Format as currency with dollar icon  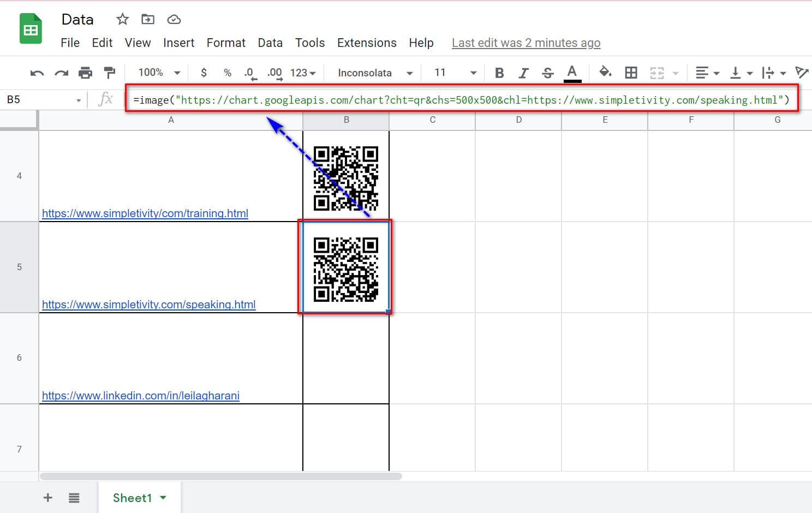point(204,73)
